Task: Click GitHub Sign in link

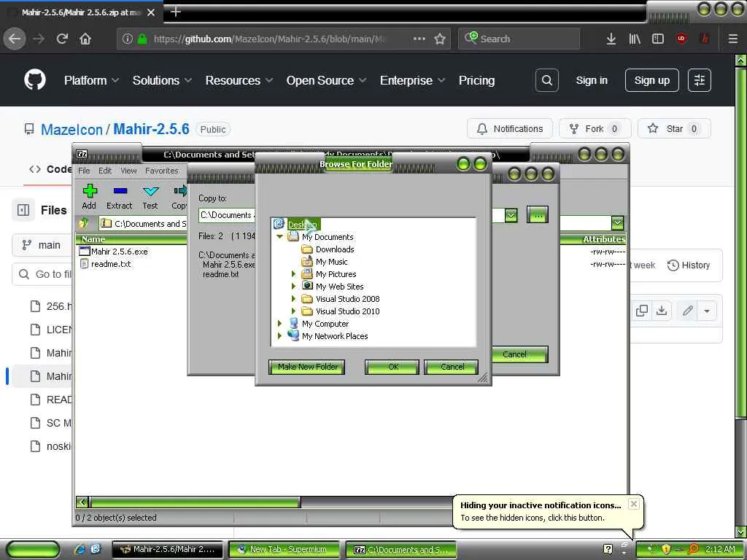Action: click(x=591, y=80)
